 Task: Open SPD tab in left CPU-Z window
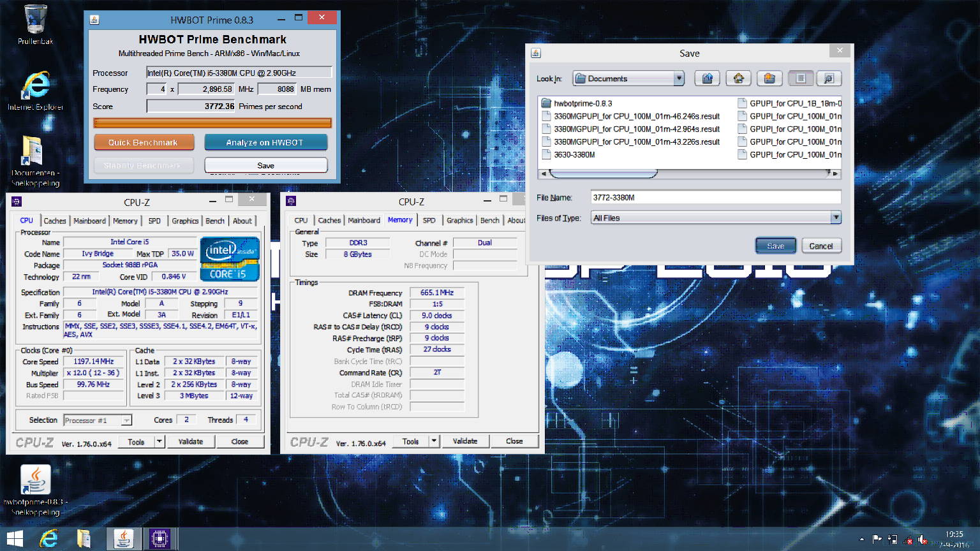click(154, 221)
